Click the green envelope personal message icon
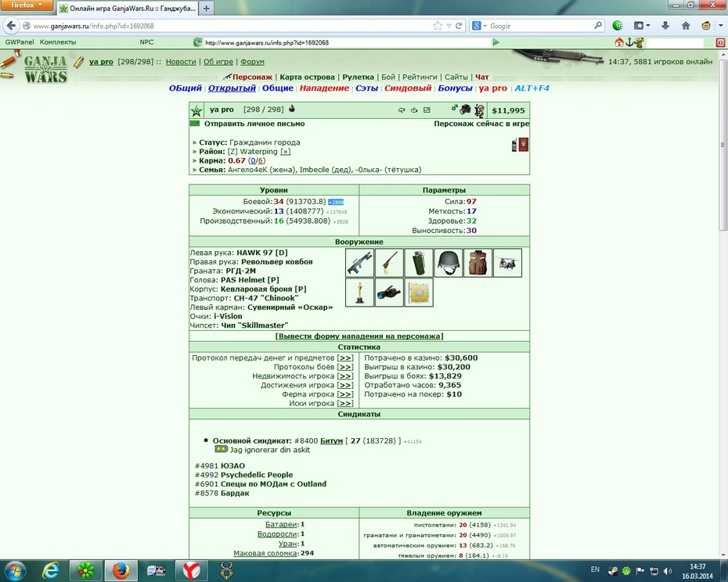This screenshot has width=728, height=582. pyautogui.click(x=195, y=124)
